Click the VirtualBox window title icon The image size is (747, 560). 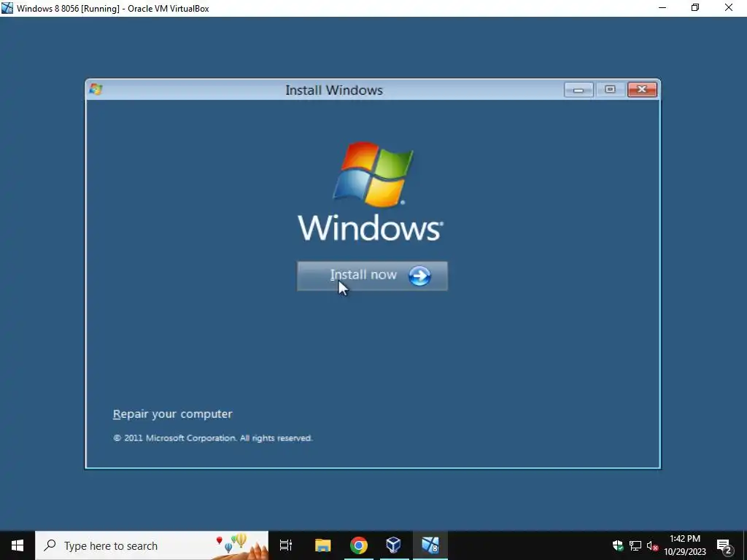point(7,8)
